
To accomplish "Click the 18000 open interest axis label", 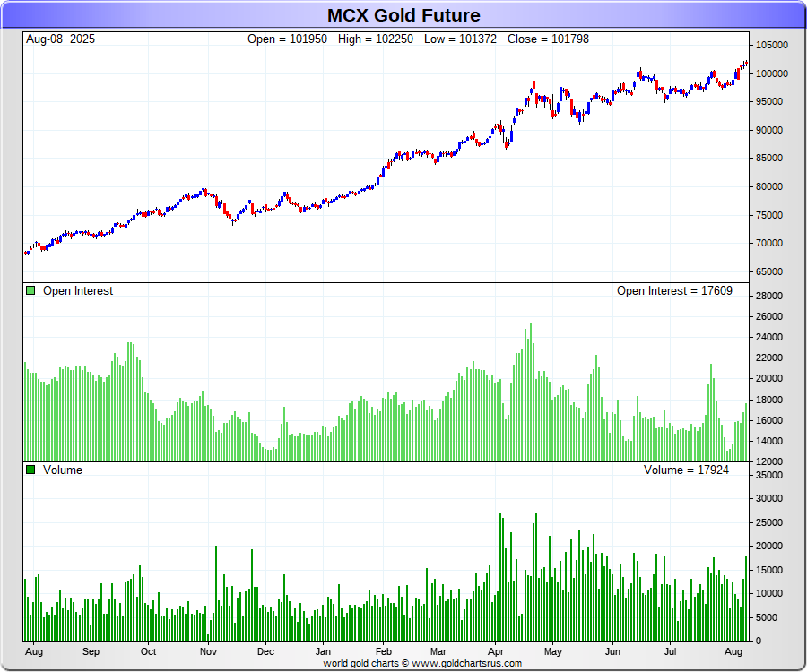I will point(769,400).
